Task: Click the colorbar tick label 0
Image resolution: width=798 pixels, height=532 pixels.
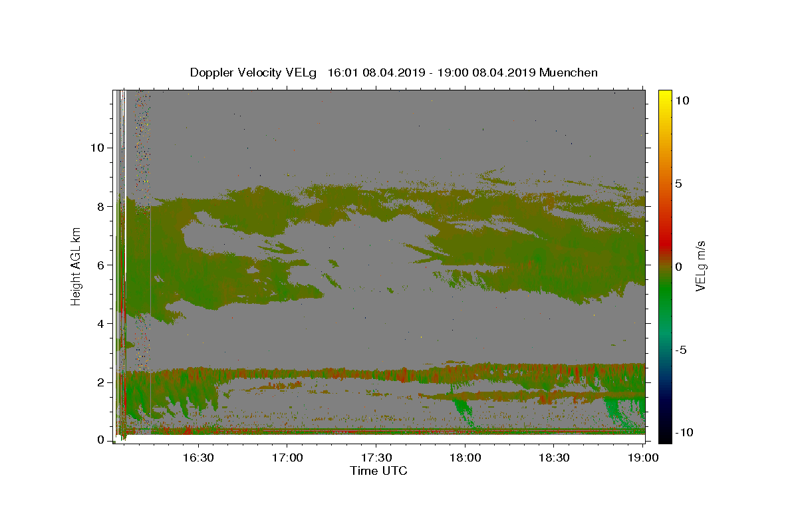Action: pos(680,266)
